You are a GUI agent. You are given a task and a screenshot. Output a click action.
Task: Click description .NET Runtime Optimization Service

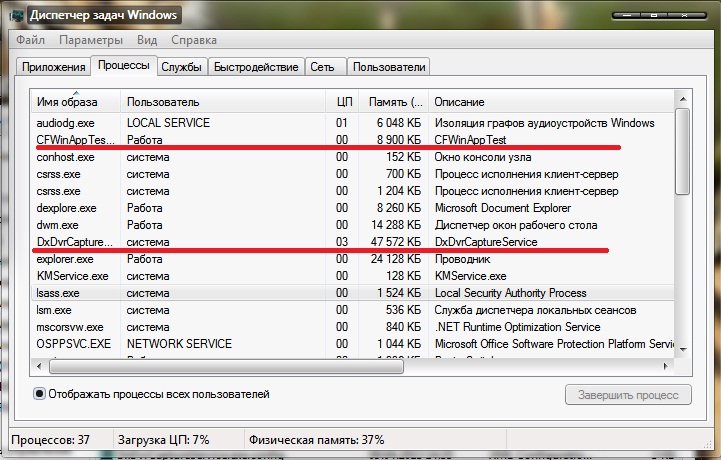[x=518, y=327]
